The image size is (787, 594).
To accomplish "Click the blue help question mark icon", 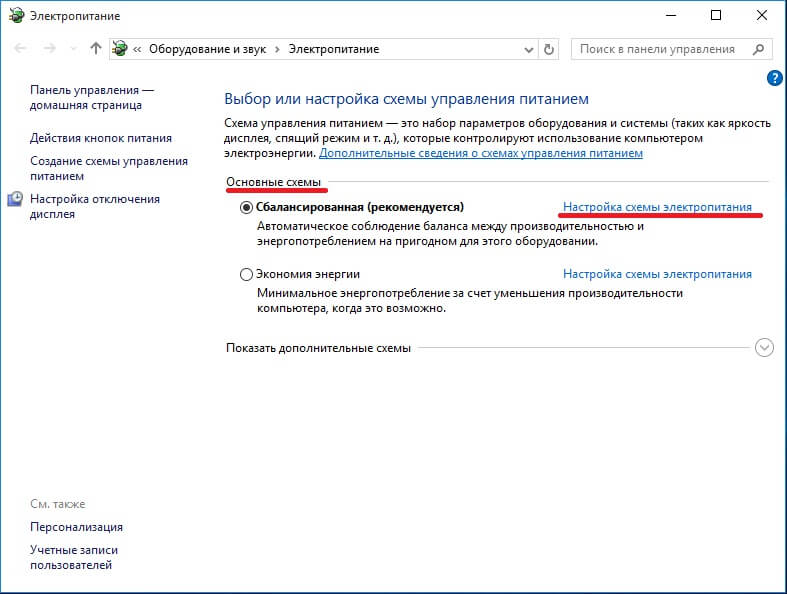I will (x=773, y=77).
